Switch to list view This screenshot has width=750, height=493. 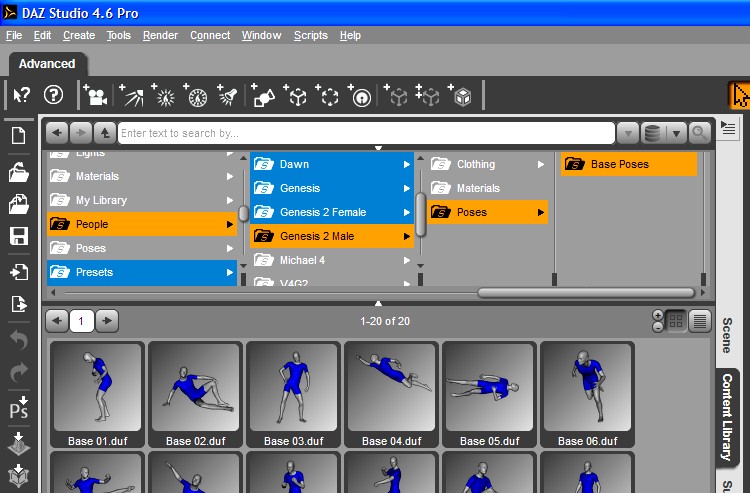click(700, 321)
